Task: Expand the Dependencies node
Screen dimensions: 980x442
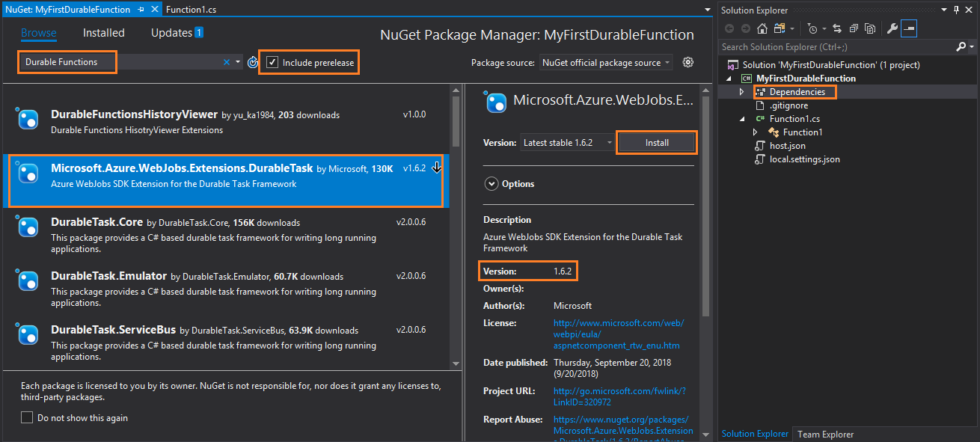Action: click(741, 92)
